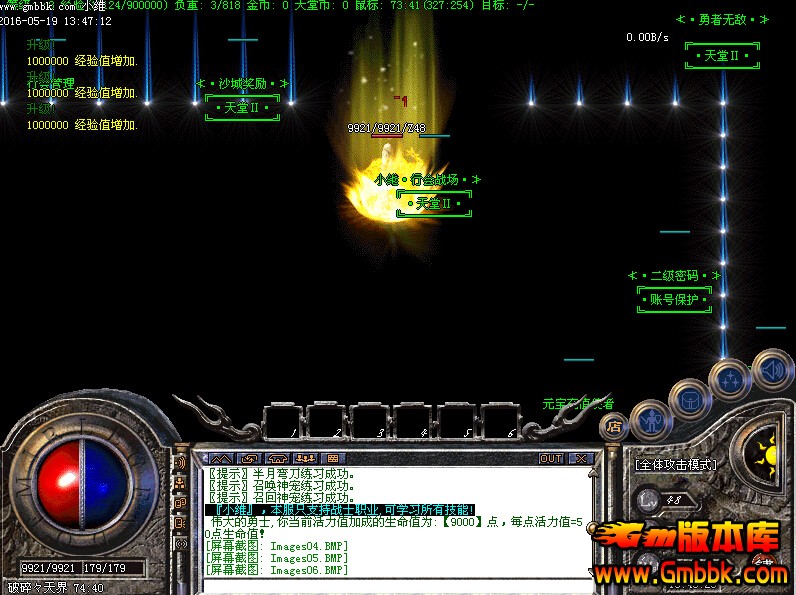Click the chat panel swap-arrows icon
796x595 pixels.
pyautogui.click(x=249, y=458)
